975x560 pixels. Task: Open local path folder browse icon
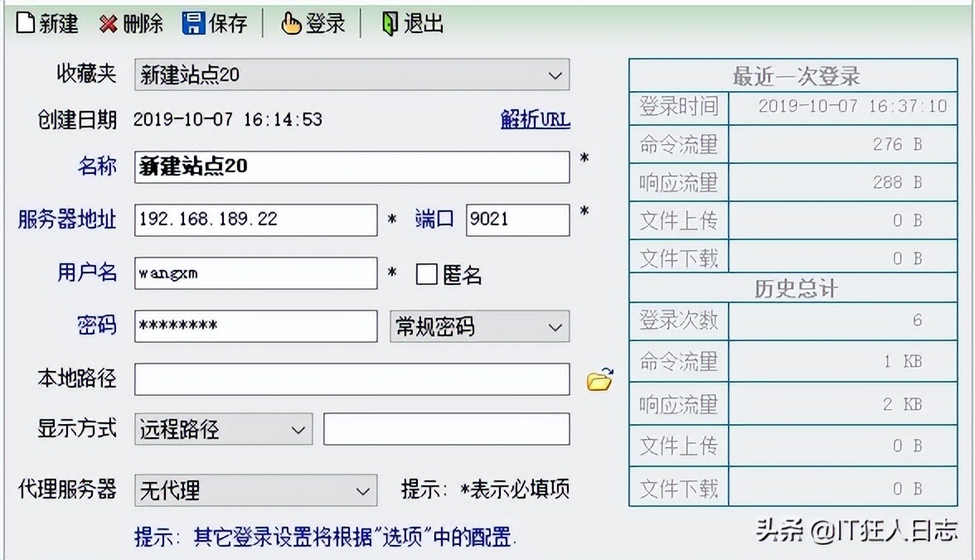tap(599, 379)
